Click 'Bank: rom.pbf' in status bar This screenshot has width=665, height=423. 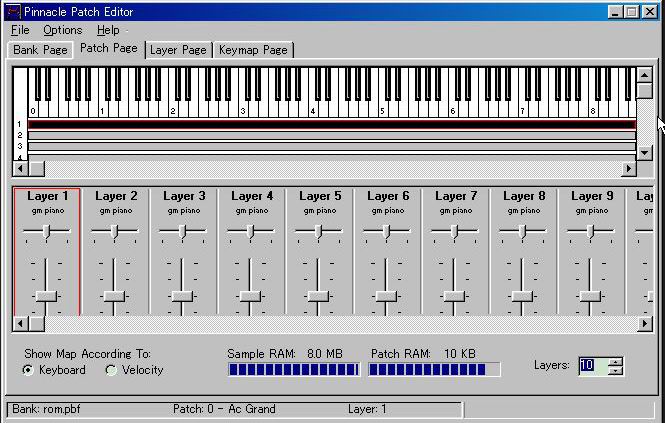click(x=46, y=409)
